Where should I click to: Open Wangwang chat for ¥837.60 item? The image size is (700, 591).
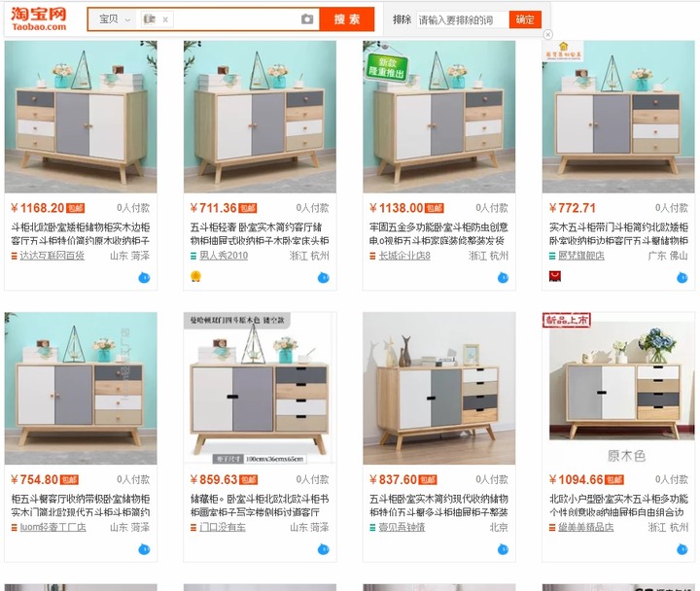tap(504, 549)
